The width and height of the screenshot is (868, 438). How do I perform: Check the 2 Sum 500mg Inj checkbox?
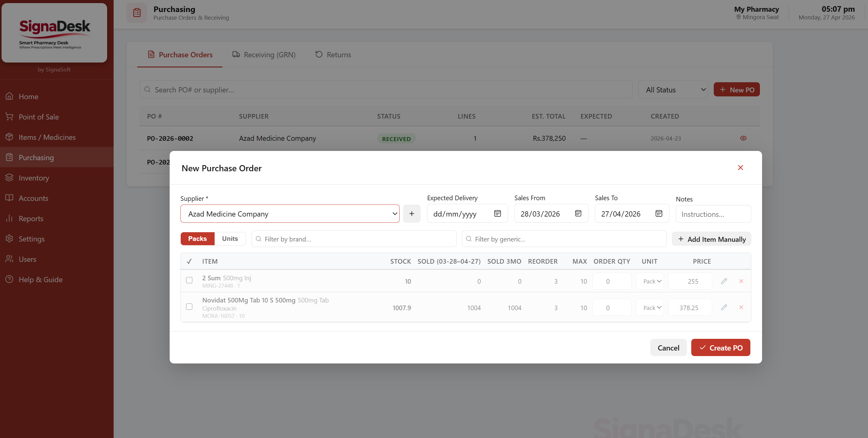pyautogui.click(x=189, y=280)
